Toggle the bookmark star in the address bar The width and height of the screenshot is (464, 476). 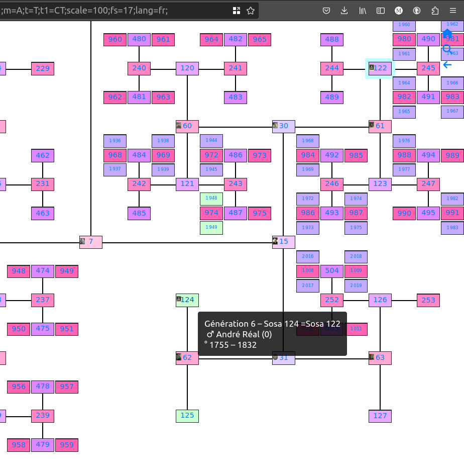250,10
